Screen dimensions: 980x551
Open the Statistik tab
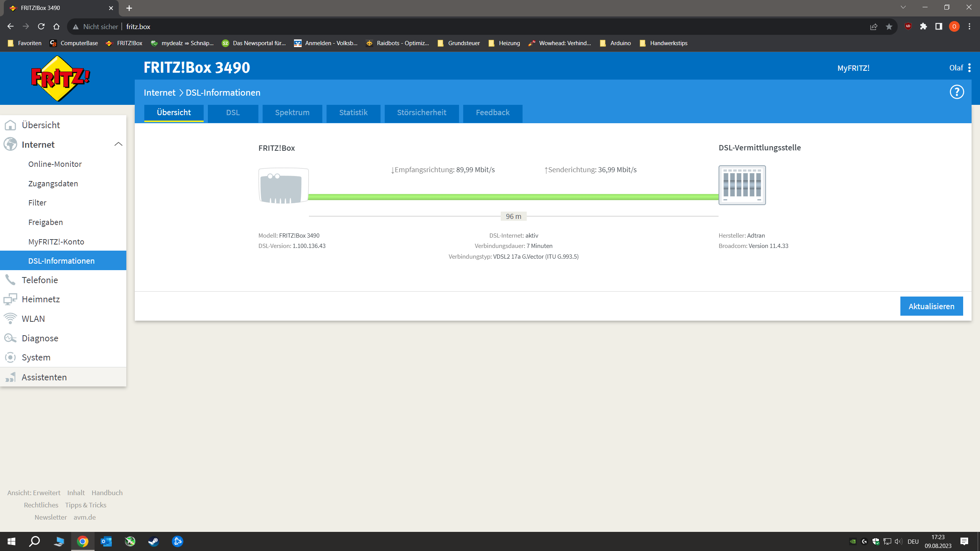(353, 112)
